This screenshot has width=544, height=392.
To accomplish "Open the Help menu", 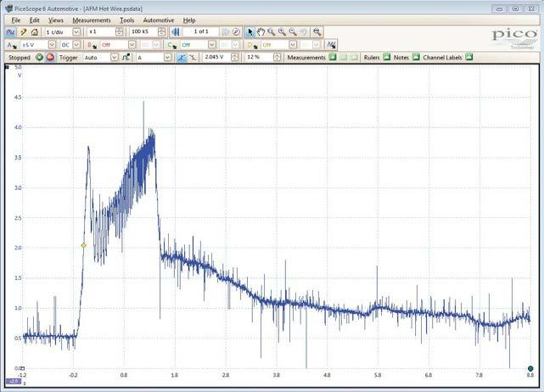I will tap(189, 20).
